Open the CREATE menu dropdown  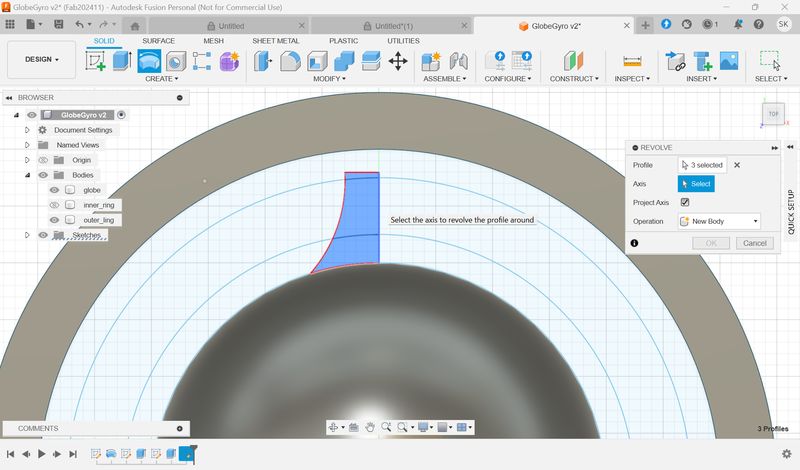pos(162,79)
